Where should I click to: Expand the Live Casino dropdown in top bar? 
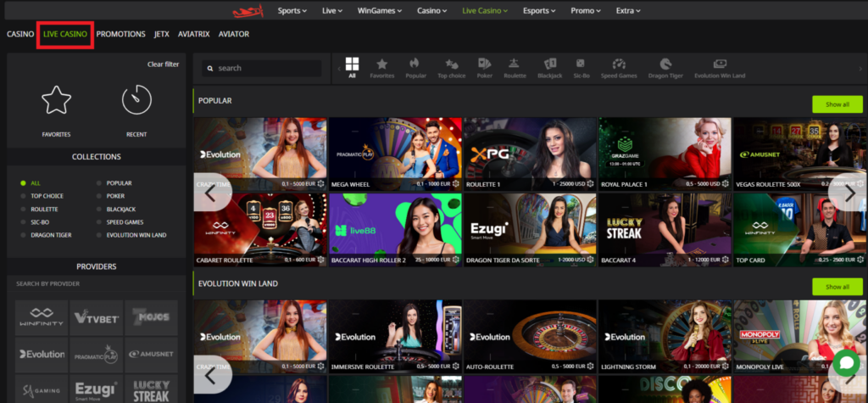click(x=486, y=10)
